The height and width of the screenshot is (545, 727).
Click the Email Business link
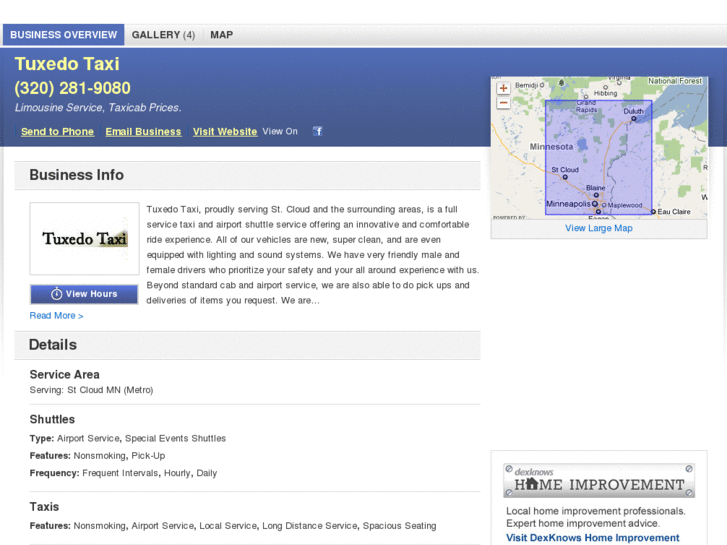143,132
